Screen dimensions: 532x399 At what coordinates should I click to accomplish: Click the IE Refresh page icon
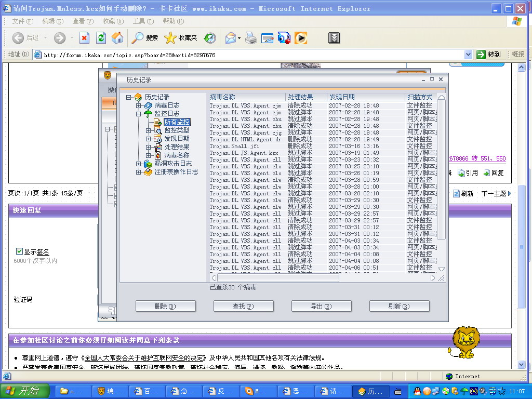pyautogui.click(x=101, y=38)
